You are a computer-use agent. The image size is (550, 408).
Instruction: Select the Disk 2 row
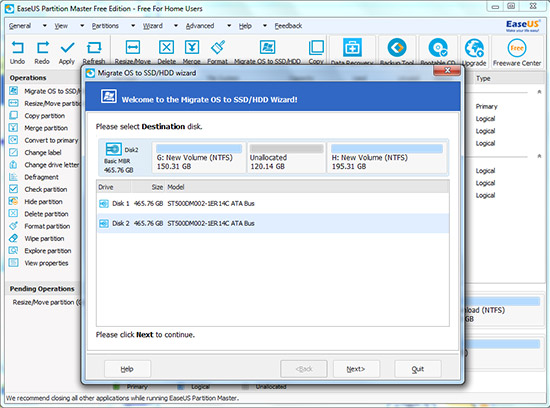(273, 223)
